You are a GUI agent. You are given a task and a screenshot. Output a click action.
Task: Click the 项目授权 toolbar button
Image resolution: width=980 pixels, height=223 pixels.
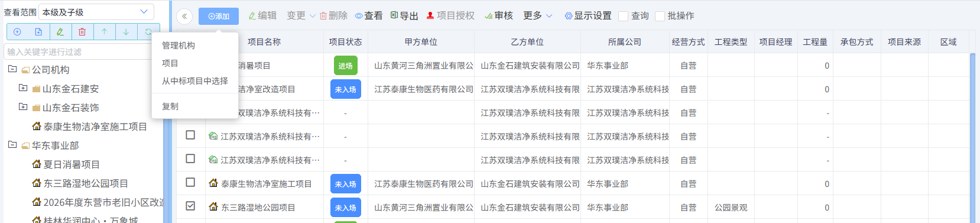450,16
